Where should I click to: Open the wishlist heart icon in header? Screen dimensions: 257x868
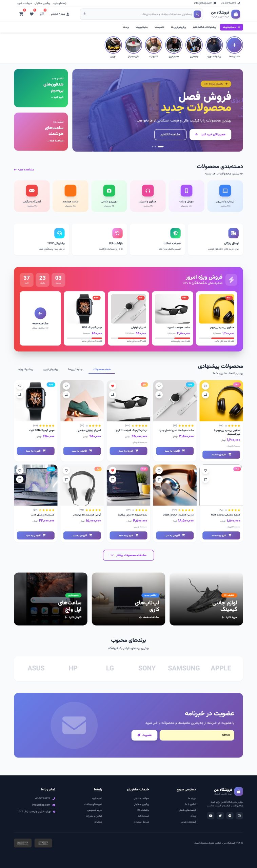pos(32,14)
